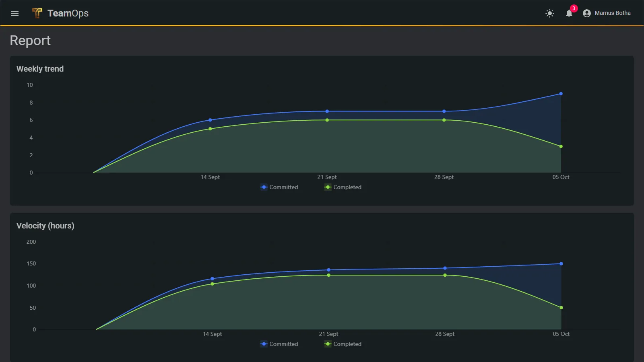Toggle Committed series in Weekly trend legend
This screenshot has width=644, height=362.
[x=279, y=187]
